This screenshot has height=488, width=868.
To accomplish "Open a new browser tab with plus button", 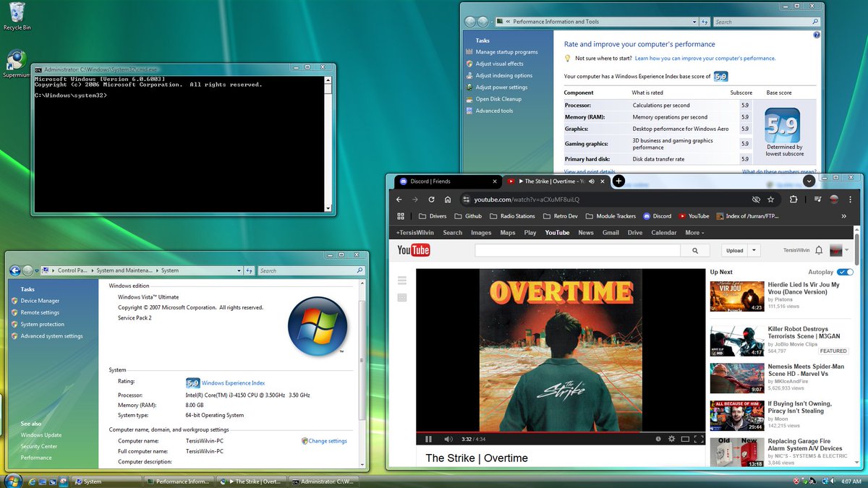I will (618, 181).
